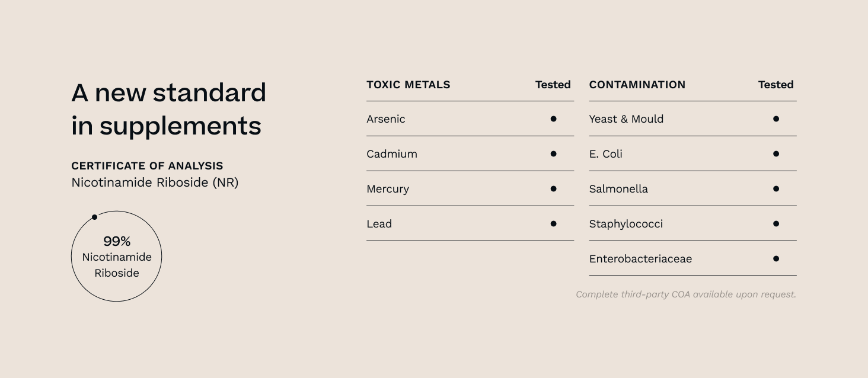This screenshot has width=868, height=378.
Task: Click the 99% purity value
Action: click(x=117, y=241)
